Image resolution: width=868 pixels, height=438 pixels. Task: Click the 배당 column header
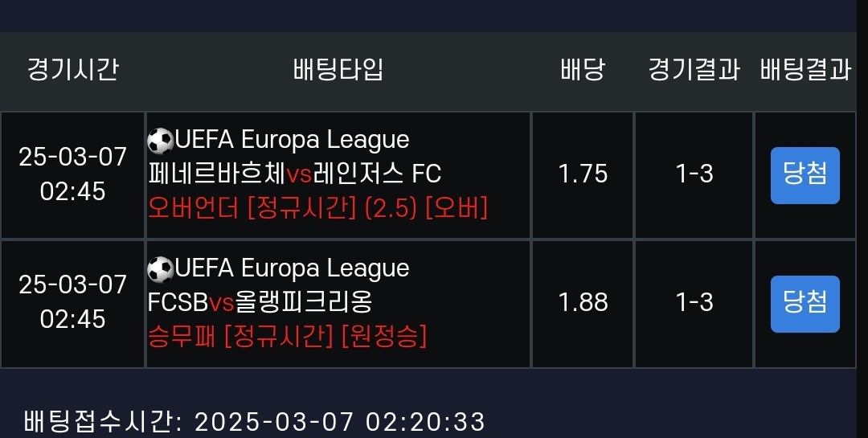coord(583,70)
